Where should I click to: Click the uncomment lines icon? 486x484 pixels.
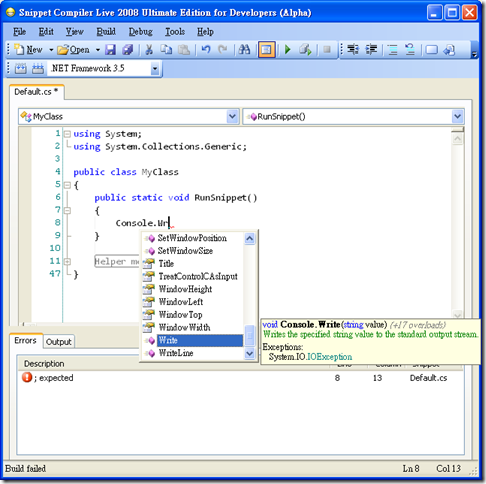point(410,50)
